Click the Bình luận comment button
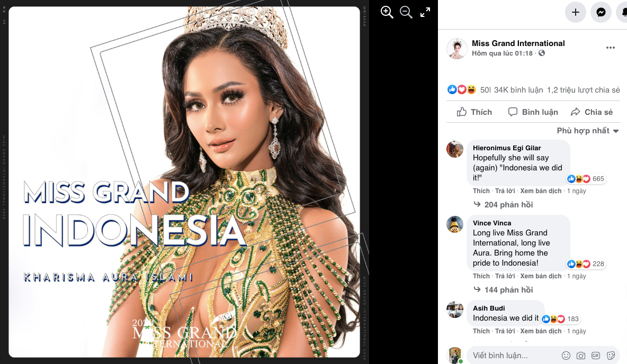The width and height of the screenshot is (627, 364). point(533,112)
